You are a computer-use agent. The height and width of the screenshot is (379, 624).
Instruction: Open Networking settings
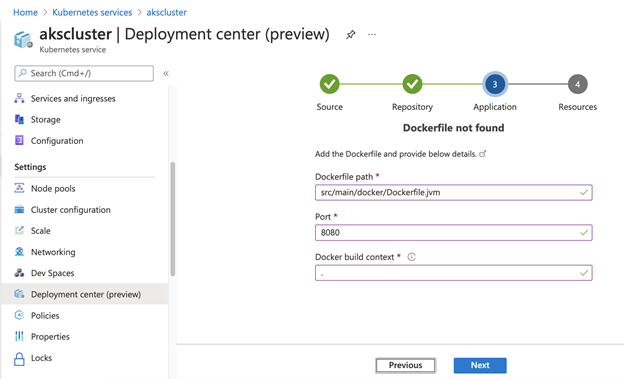(53, 252)
